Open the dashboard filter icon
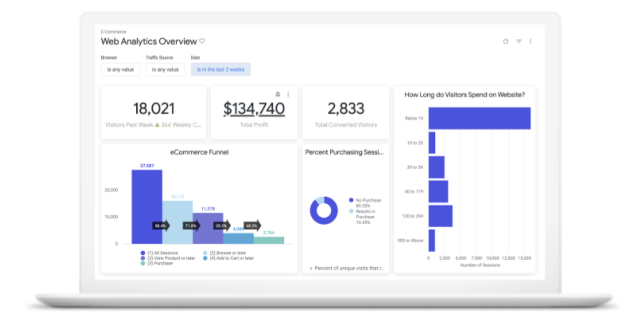This screenshot has width=644, height=325. (519, 42)
